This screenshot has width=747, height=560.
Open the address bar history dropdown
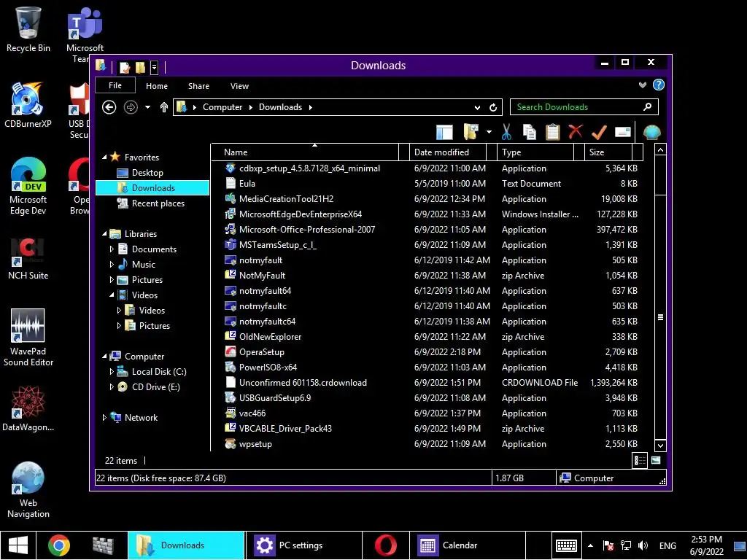477,108
